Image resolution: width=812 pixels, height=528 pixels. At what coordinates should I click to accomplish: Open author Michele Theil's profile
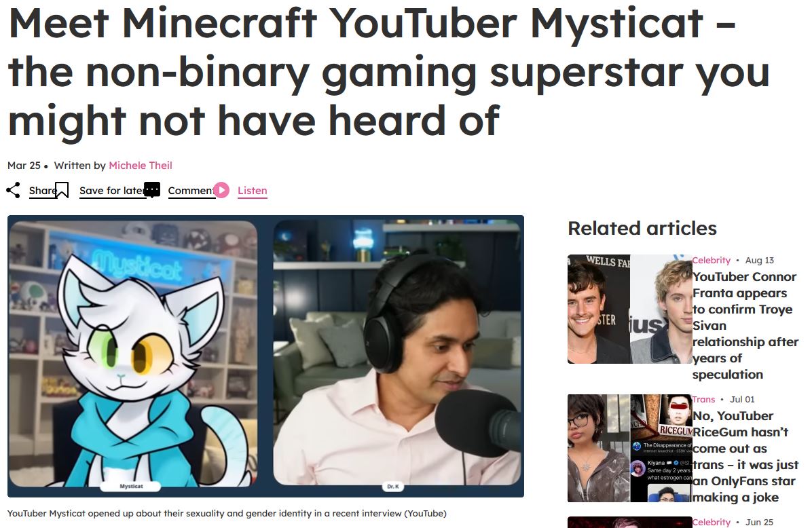click(141, 165)
